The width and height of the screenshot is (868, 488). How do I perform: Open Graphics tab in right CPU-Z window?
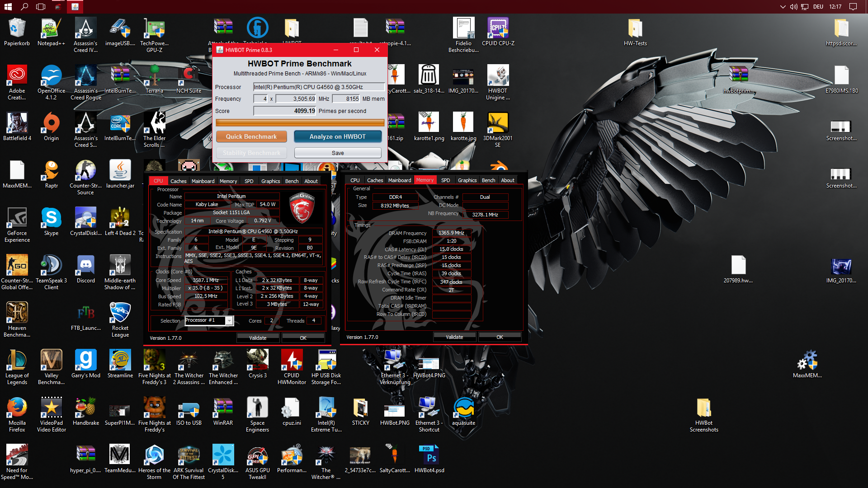[467, 180]
